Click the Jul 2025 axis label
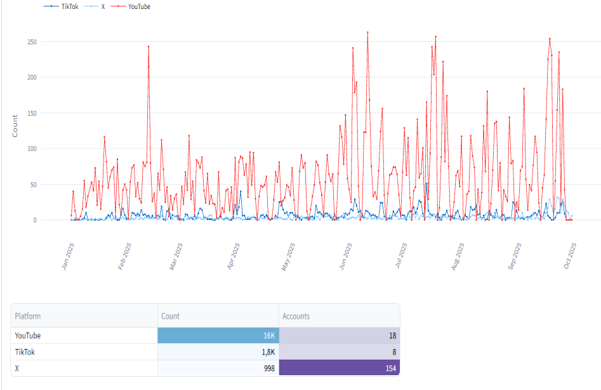Screen dimensions: 601x390 (401, 255)
